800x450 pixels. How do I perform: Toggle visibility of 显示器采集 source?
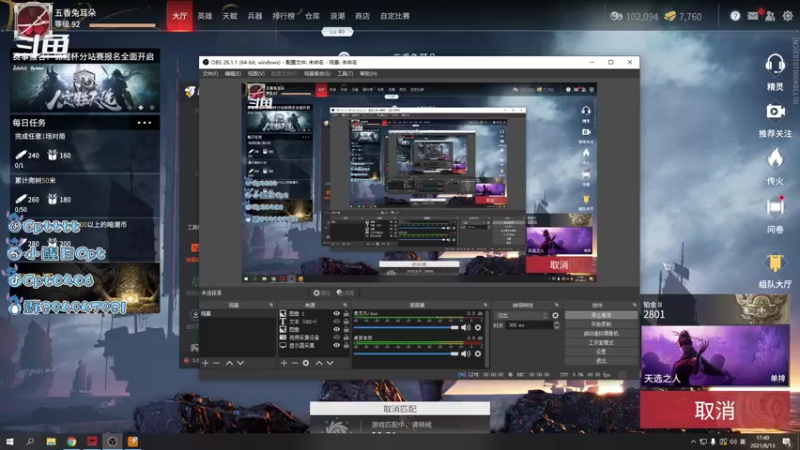pos(336,345)
